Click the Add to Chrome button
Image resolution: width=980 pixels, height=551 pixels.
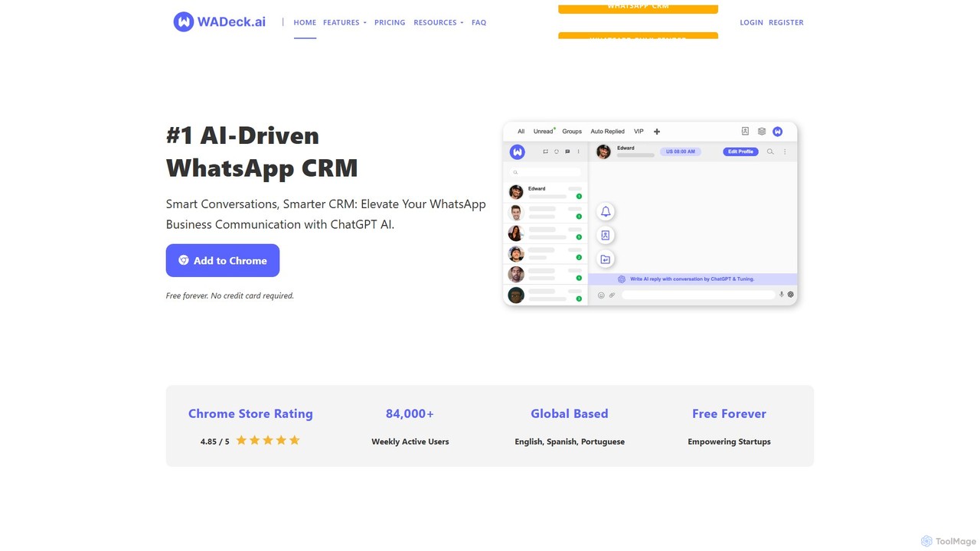223,260
